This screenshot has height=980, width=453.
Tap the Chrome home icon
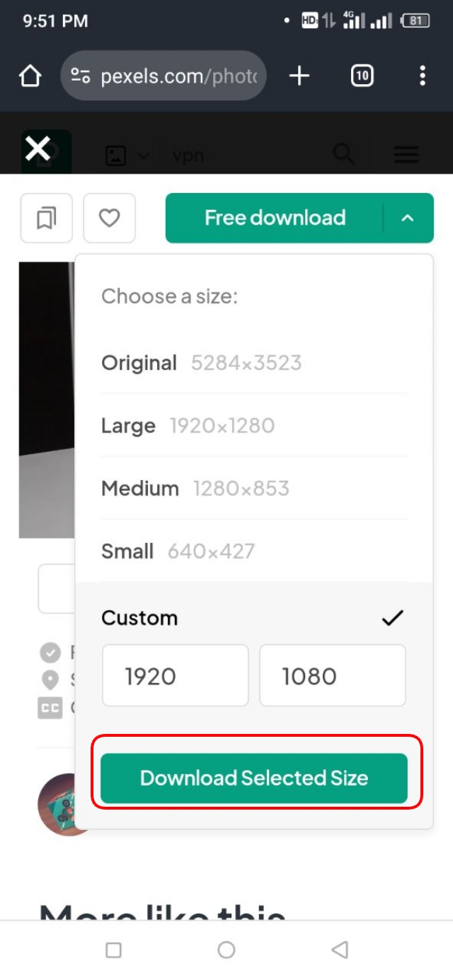[x=30, y=76]
